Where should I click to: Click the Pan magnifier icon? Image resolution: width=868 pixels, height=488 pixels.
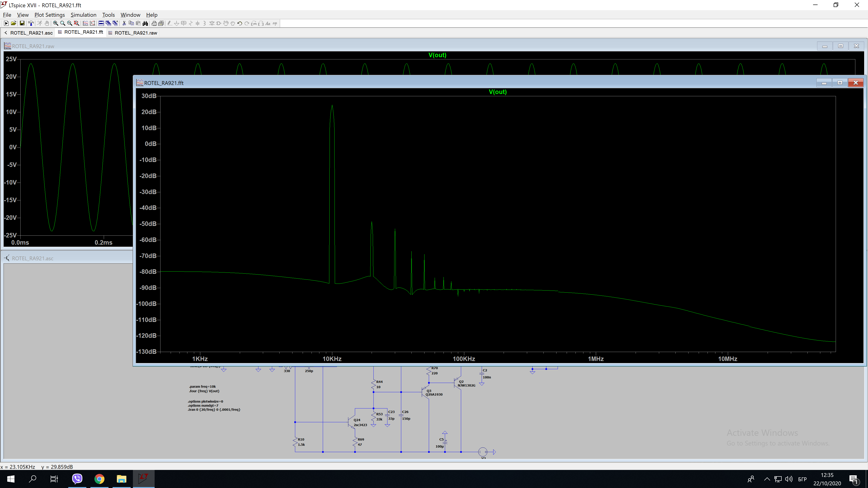(x=63, y=23)
